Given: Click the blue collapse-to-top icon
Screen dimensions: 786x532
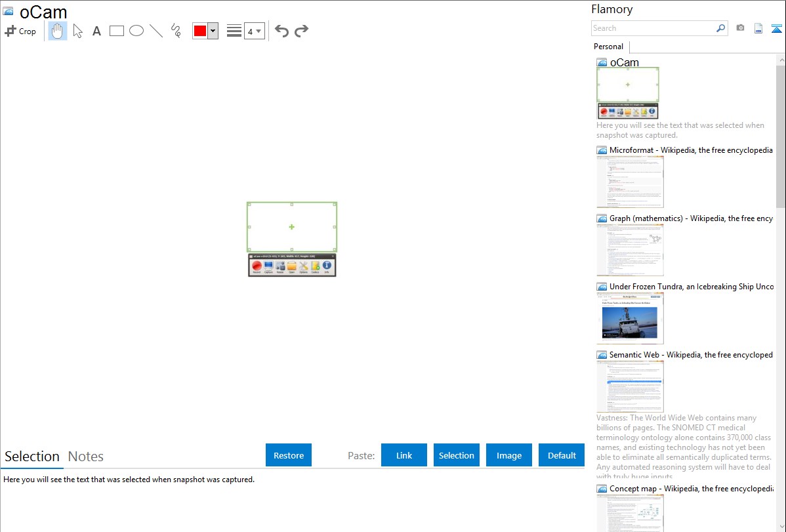Looking at the screenshot, I should pyautogui.click(x=776, y=28).
